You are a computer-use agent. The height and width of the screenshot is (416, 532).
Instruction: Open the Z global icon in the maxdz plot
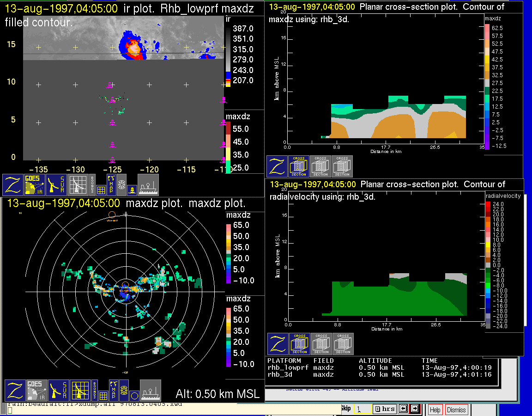(x=14, y=391)
